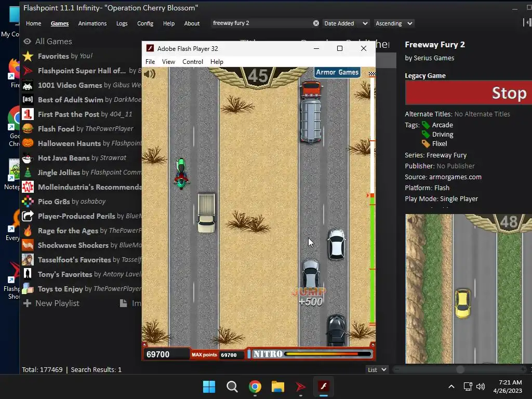Open Flash Player View menu
Image resolution: width=532 pixels, height=399 pixels.
coord(168,62)
